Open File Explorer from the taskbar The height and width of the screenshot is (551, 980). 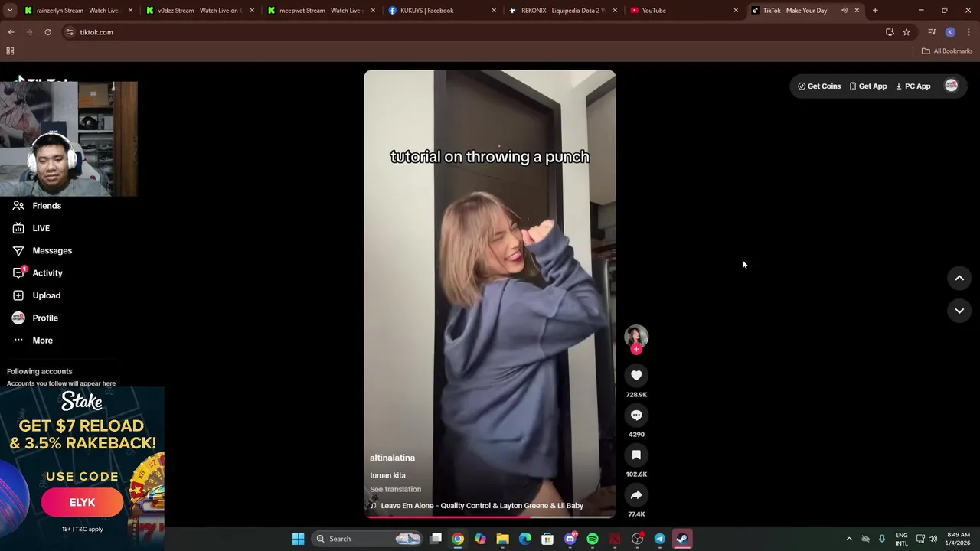coord(502,539)
